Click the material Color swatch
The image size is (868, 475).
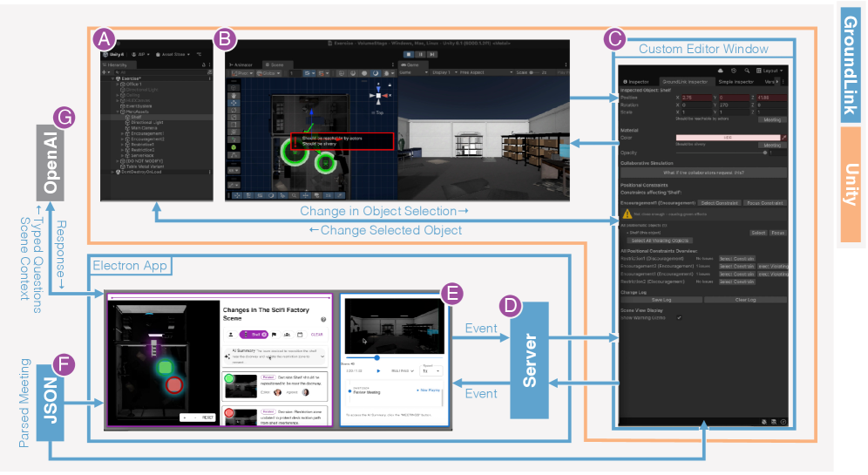728,138
